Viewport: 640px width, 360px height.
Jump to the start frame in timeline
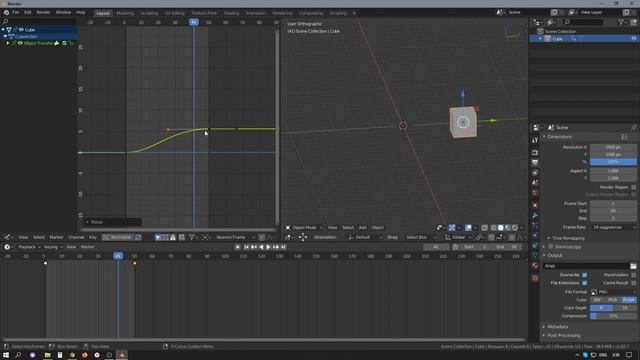click(x=246, y=247)
